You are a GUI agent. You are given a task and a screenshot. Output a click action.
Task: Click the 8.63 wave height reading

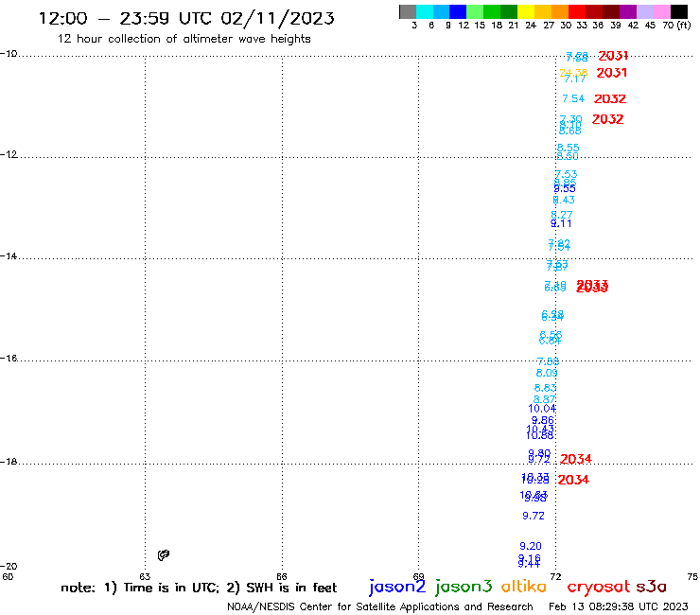click(545, 388)
